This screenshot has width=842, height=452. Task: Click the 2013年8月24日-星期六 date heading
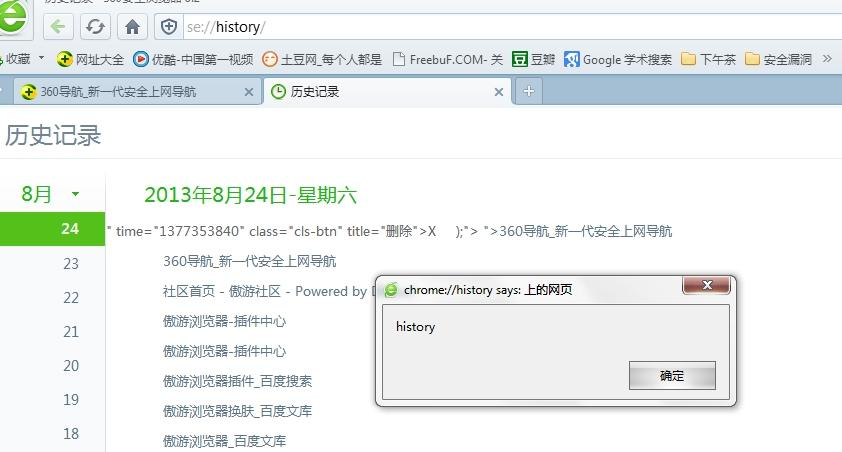251,195
